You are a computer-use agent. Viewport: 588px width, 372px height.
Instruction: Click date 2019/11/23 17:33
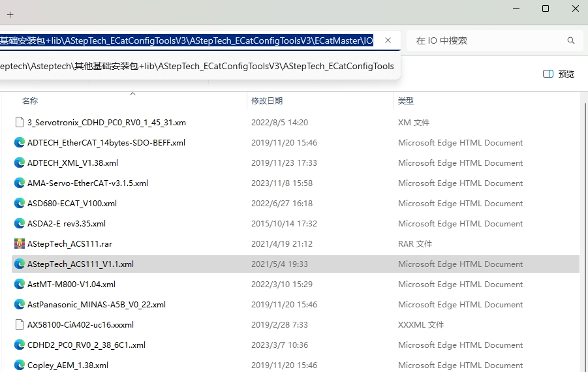pyautogui.click(x=285, y=163)
